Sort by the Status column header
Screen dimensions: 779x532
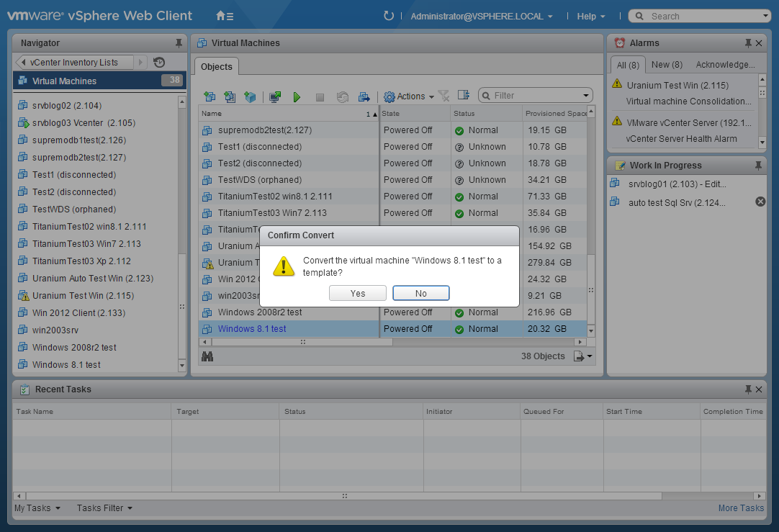pos(487,114)
